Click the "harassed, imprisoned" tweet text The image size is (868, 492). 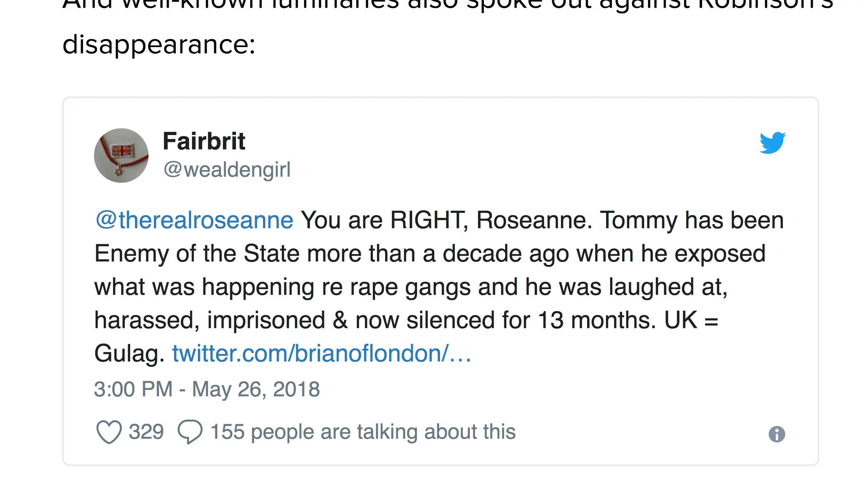coord(209,320)
